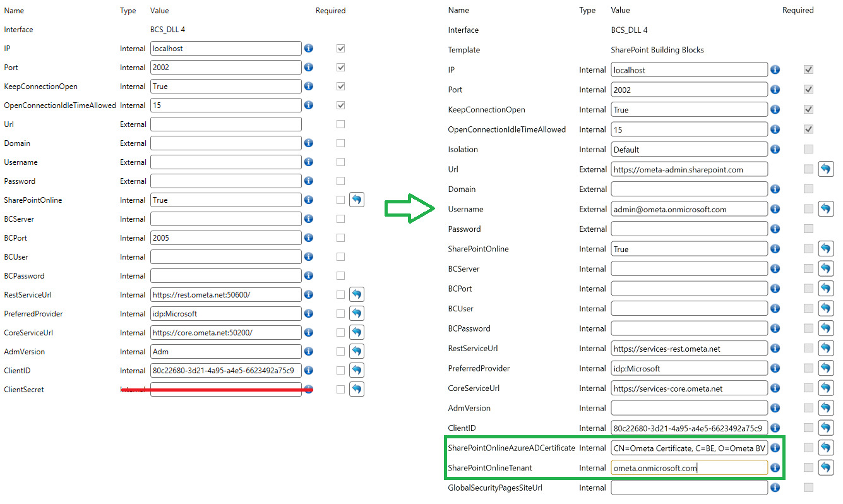Reset the https://rest.ometa.net:50600/ RestServiceUrl value
This screenshot has height=504, width=843.
(x=357, y=294)
